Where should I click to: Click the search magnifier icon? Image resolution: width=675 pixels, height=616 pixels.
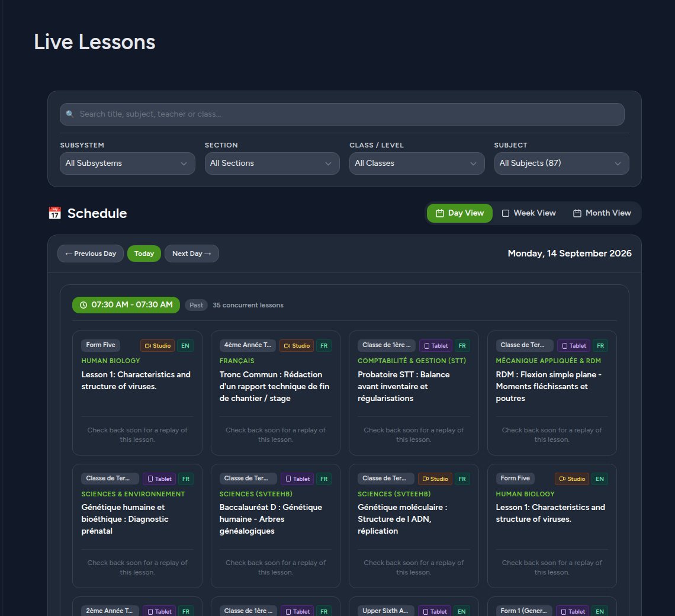(70, 114)
